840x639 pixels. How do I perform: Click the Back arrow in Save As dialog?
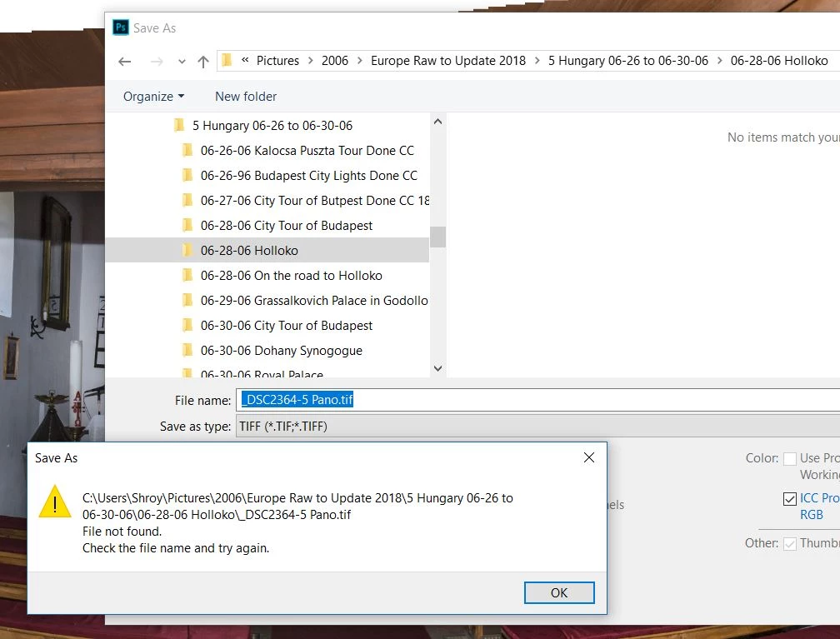[125, 62]
